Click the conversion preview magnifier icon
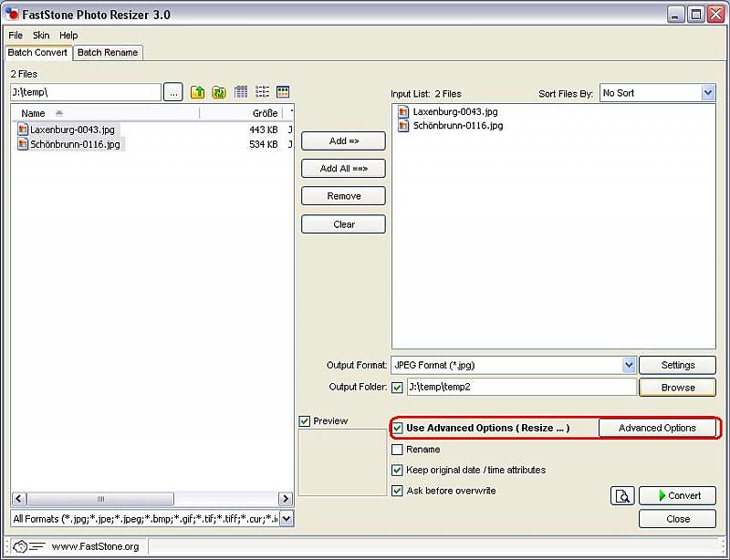This screenshot has height=560, width=730. pos(622,495)
